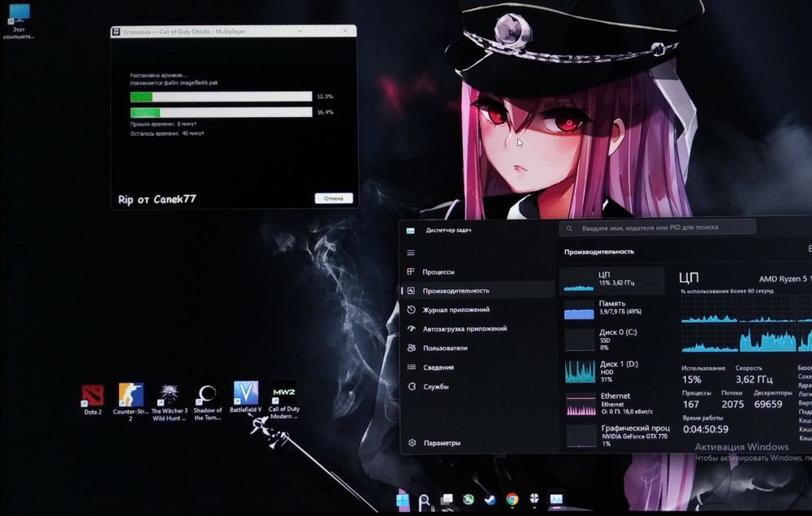Open the 'Процессы' page
812x516 pixels.
(x=477, y=271)
